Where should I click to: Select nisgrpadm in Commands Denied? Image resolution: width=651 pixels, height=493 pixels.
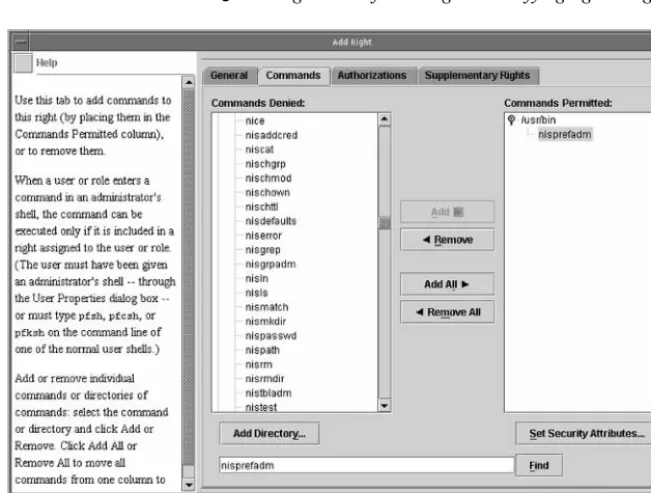pyautogui.click(x=270, y=264)
